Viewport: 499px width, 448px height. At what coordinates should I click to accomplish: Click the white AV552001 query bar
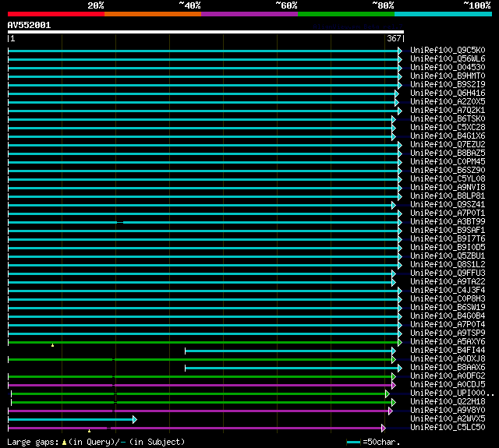pyautogui.click(x=206, y=32)
